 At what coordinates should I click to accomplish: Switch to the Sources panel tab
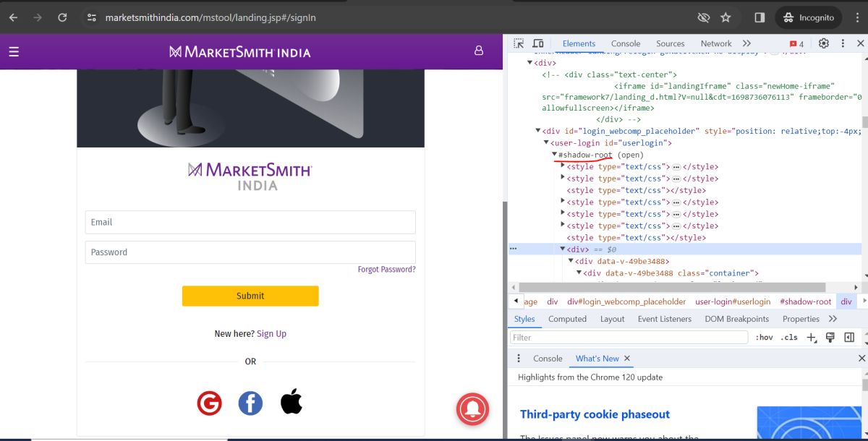671,43
